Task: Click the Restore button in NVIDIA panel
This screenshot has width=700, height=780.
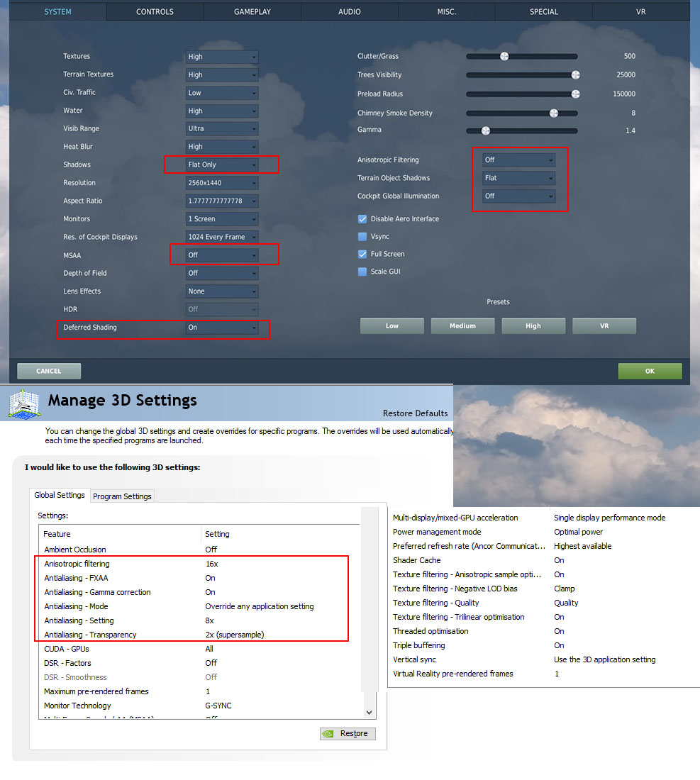Action: [x=348, y=734]
